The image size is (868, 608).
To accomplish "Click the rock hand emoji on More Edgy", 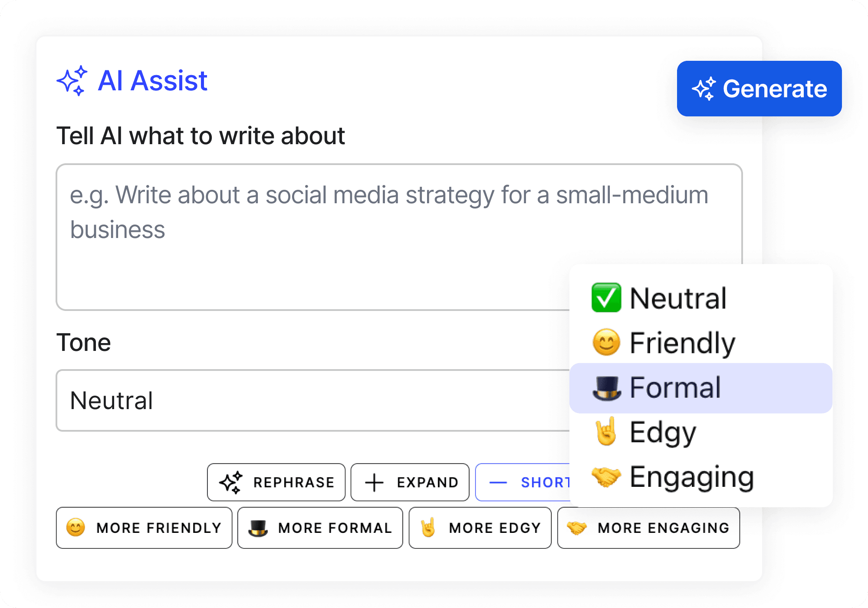I will [428, 527].
